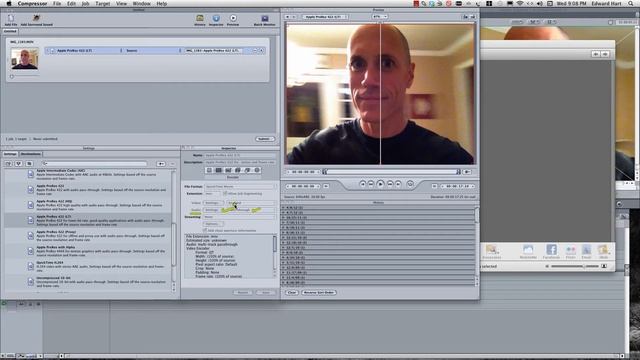Click the Add File toolbar icon
Viewport: 640px width, 360px height.
tap(11, 19)
